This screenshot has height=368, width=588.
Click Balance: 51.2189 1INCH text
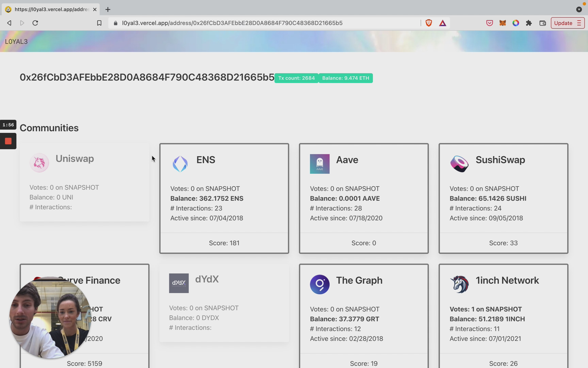coord(487,319)
